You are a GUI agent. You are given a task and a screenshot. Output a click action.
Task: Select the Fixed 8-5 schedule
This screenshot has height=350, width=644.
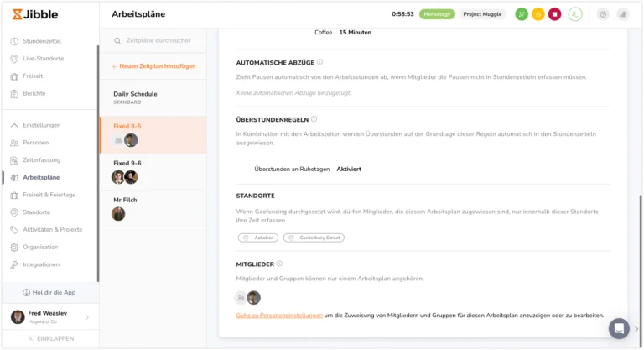pyautogui.click(x=153, y=134)
